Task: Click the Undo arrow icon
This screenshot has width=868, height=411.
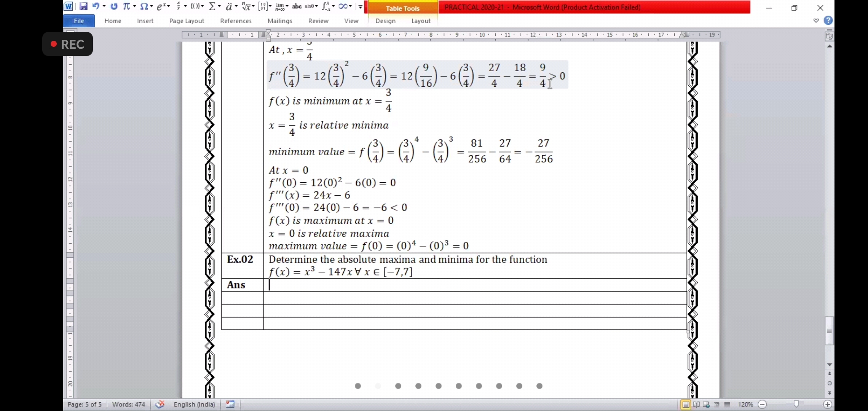Action: 96,6
